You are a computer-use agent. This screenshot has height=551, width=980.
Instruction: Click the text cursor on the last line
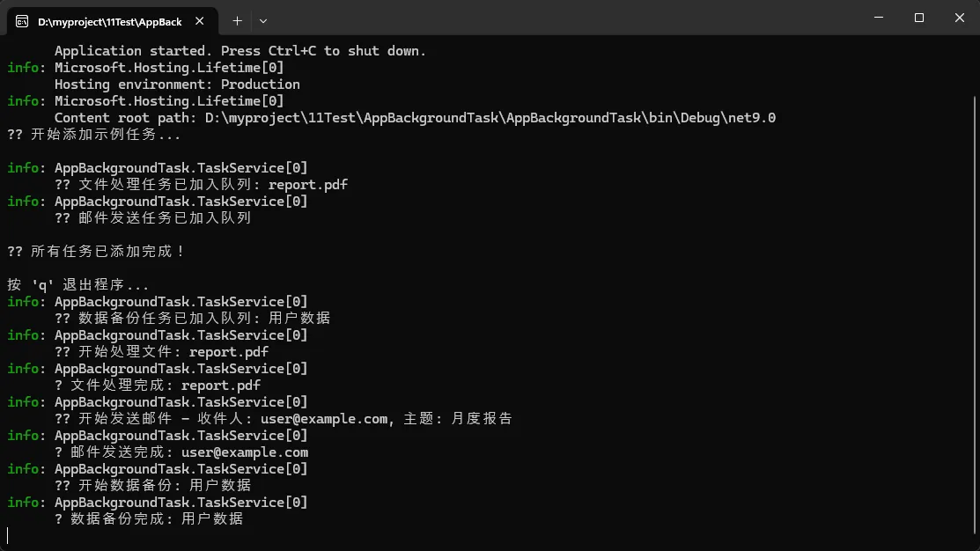click(8, 535)
